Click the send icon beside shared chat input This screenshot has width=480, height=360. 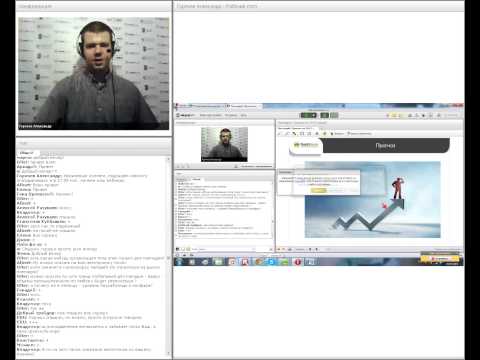pos(270,249)
